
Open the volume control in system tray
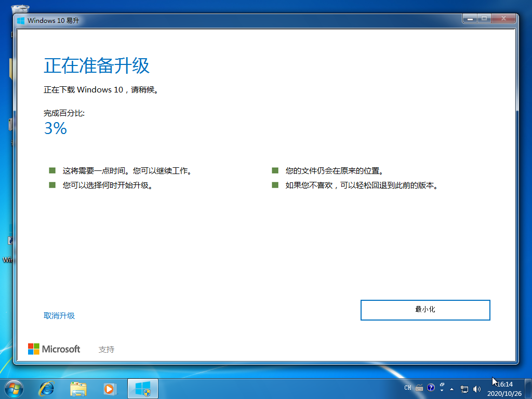click(476, 389)
